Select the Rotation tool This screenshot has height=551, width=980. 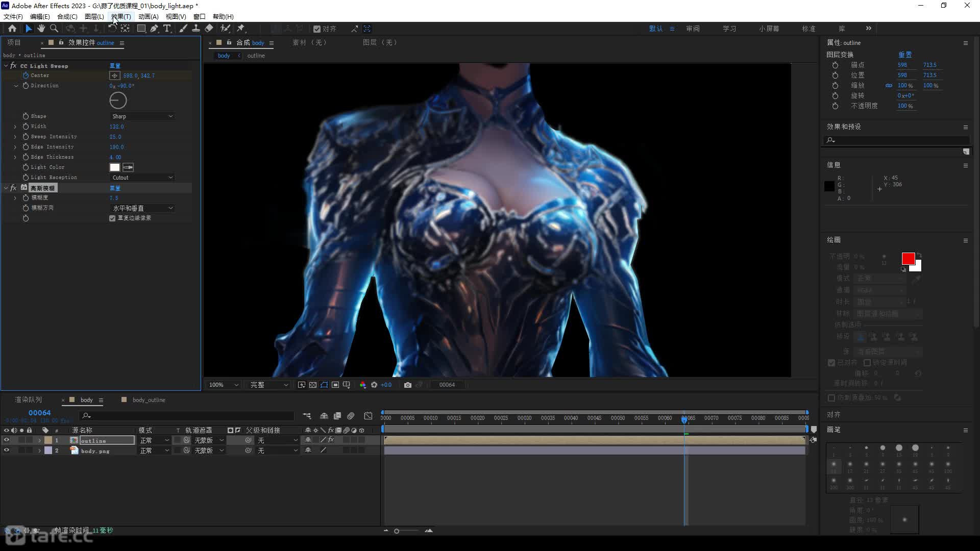click(x=112, y=29)
